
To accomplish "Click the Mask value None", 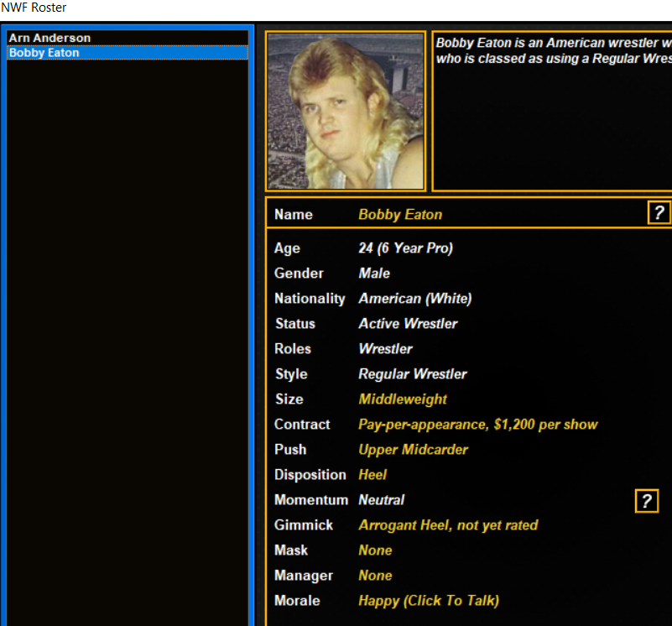I will point(375,550).
